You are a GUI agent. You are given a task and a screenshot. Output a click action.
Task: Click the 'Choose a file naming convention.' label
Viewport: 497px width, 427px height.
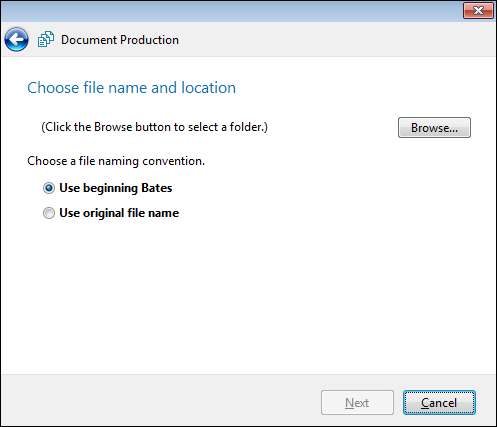[116, 161]
